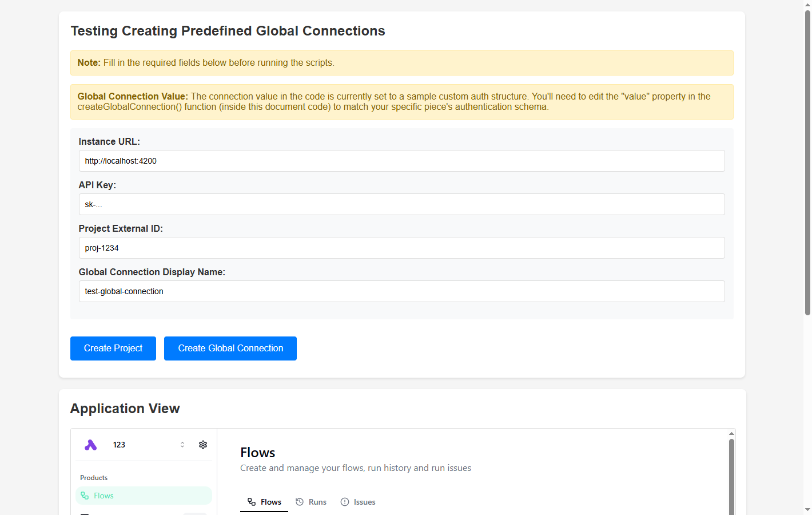Open project settings gear icon
Screen dimensions: 812x515
(x=203, y=445)
